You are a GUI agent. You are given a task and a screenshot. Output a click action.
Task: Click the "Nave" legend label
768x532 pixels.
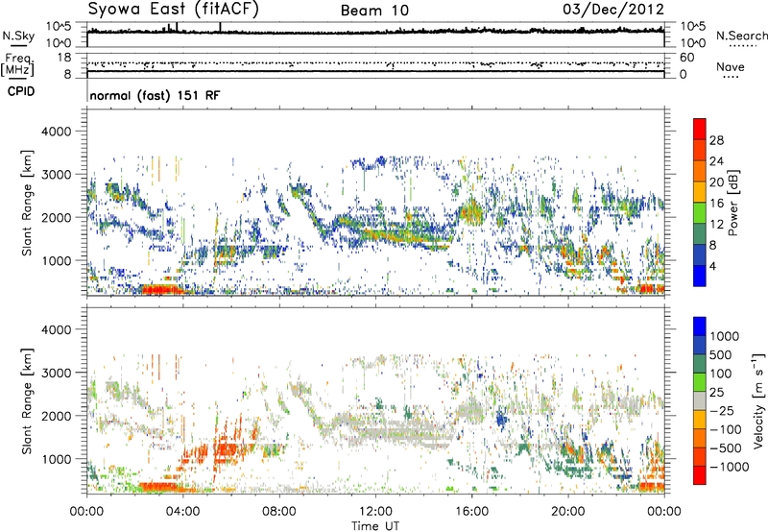pos(730,67)
